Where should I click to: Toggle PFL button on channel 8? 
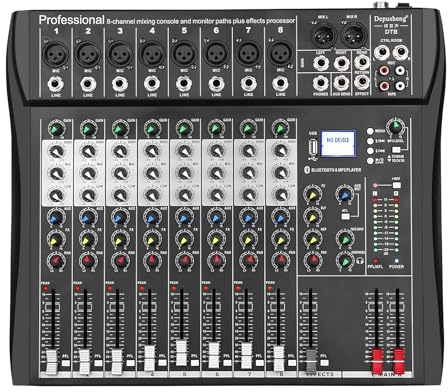pos(292,363)
